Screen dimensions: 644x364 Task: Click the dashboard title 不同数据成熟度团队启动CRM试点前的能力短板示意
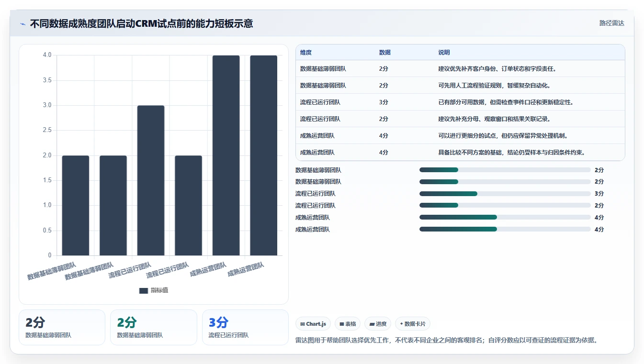(x=142, y=23)
